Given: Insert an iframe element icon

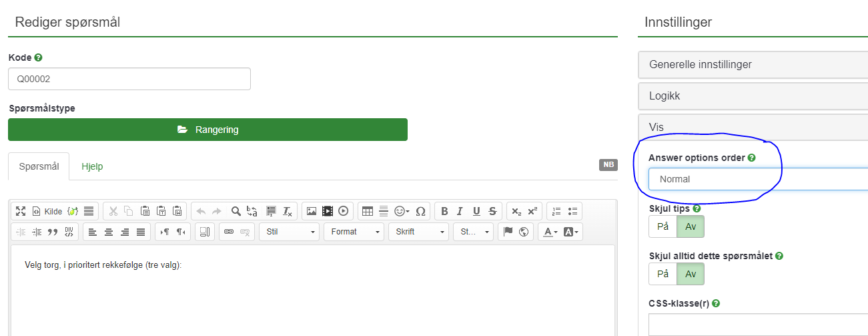Looking at the screenshot, I should (205, 232).
